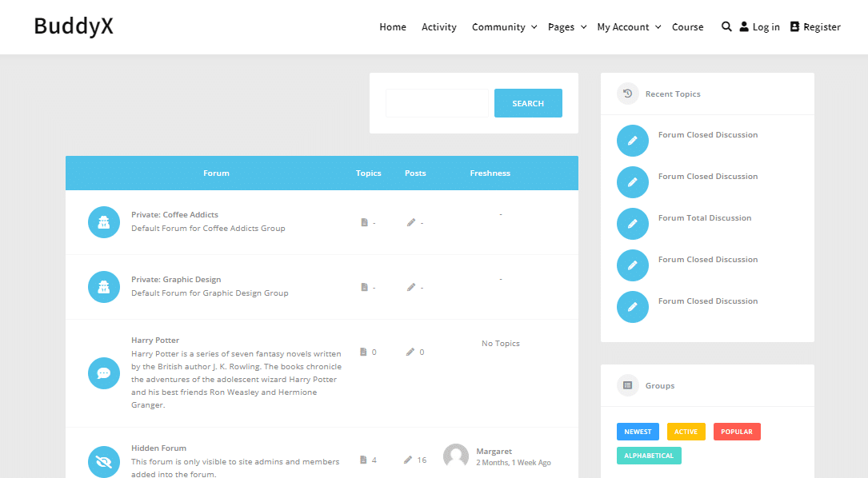The width and height of the screenshot is (868, 478).
Task: Open Forum Total Discussion topic link
Action: [x=705, y=218]
